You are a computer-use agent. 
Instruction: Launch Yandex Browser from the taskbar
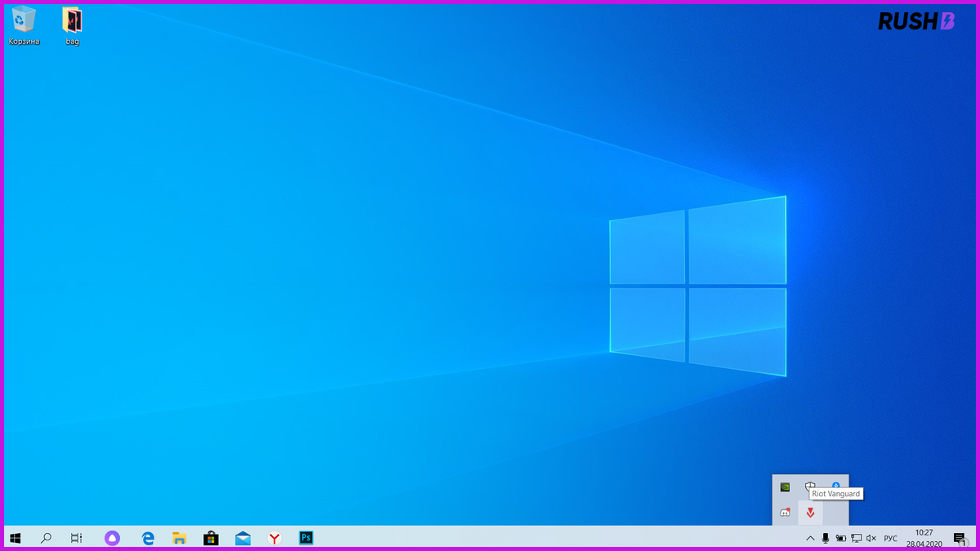coord(274,538)
